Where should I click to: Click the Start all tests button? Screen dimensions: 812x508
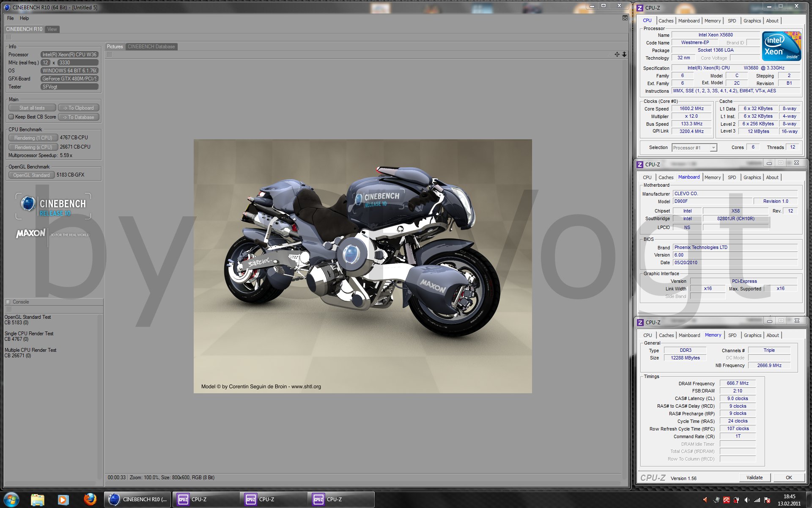tap(32, 108)
